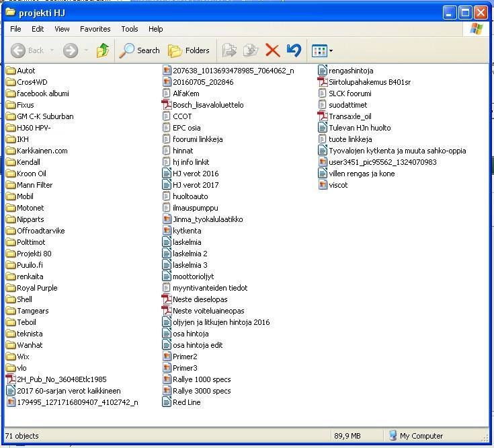Go up one folder level
The height and width of the screenshot is (448, 494).
coord(103,50)
